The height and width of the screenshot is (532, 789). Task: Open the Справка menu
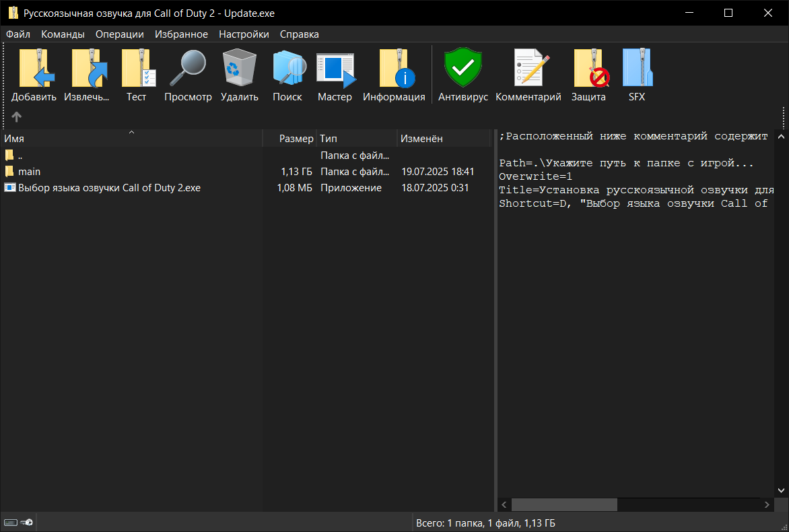pos(300,34)
